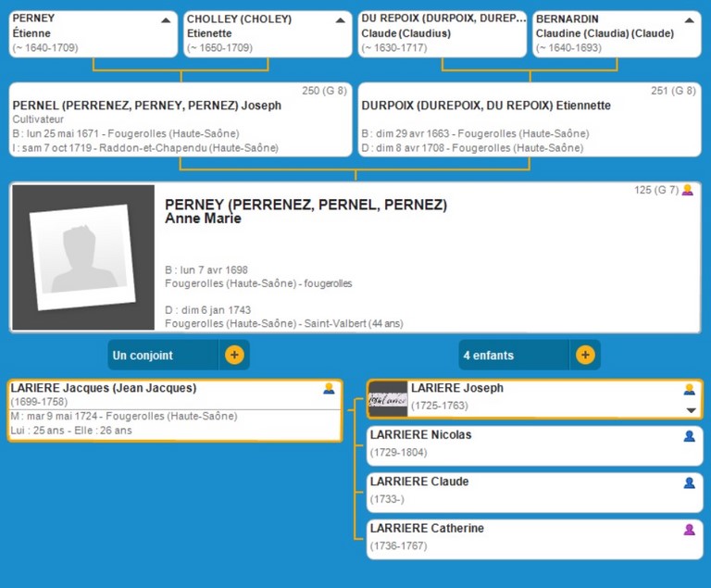The height and width of the screenshot is (588, 711).
Task: Expand ancestors of DU REPOIX Claude
Action: click(x=516, y=19)
